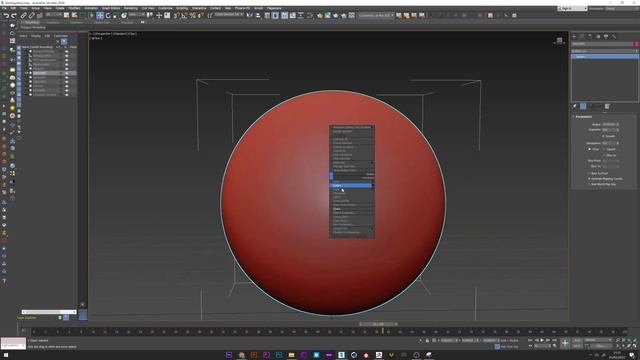
Task: Toggle the Percent Snap icon
Action: (193, 16)
